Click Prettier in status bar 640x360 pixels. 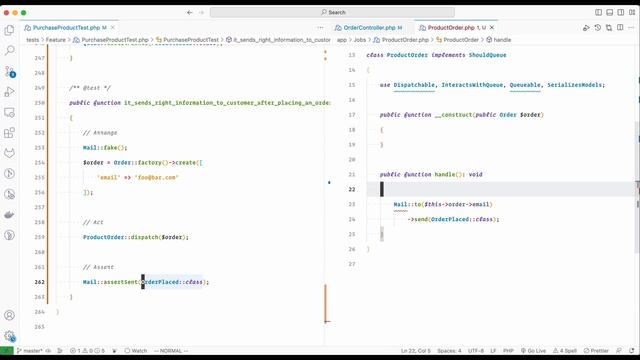click(596, 351)
